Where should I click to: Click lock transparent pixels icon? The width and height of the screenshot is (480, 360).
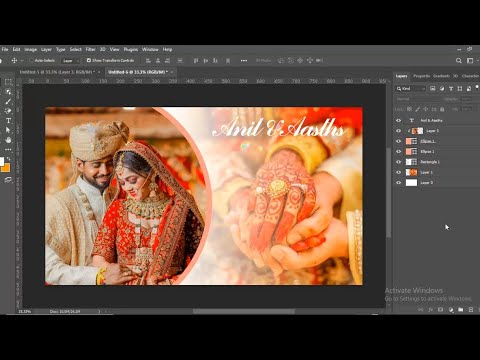(409, 109)
